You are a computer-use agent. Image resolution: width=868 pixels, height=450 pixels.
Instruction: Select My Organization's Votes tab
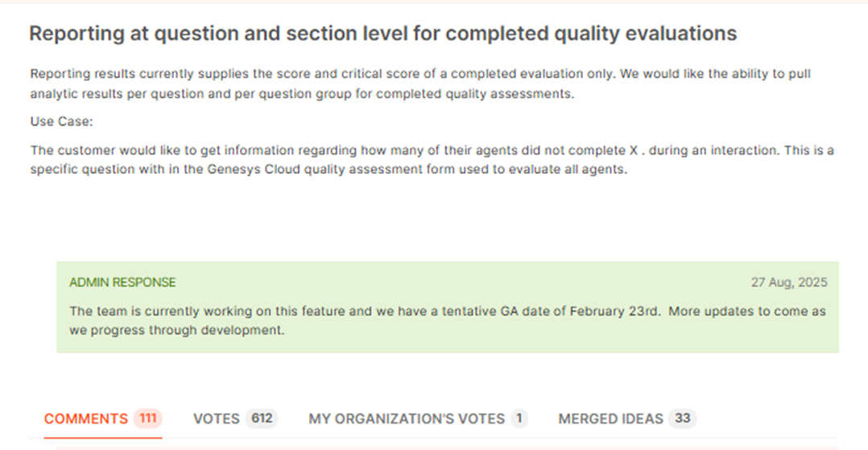pyautogui.click(x=406, y=419)
